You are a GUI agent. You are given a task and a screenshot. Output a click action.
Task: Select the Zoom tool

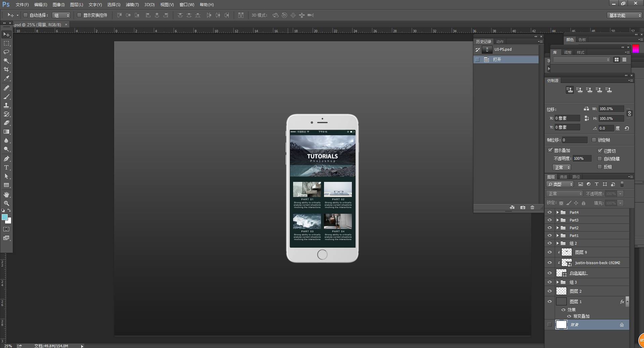[x=6, y=203]
